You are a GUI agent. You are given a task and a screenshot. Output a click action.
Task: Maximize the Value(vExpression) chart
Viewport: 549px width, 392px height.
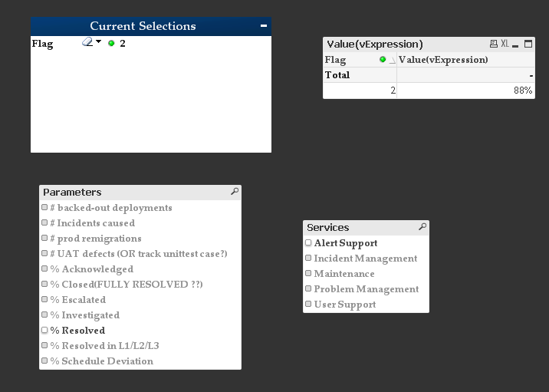pos(528,44)
